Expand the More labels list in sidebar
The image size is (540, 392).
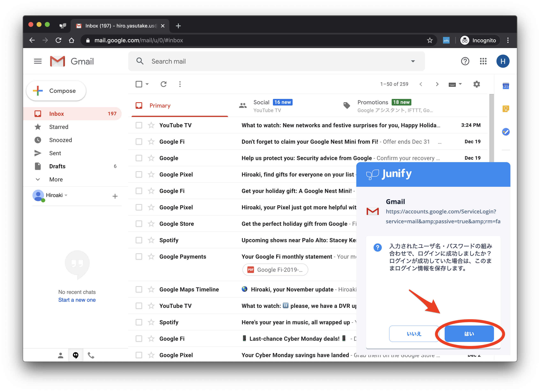(56, 179)
